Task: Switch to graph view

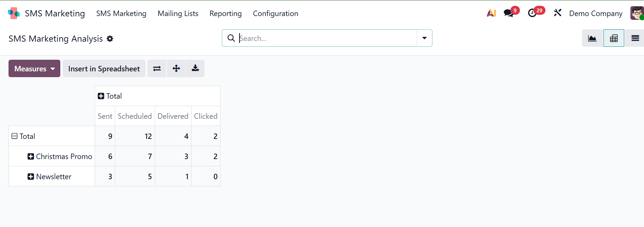Action: point(592,38)
